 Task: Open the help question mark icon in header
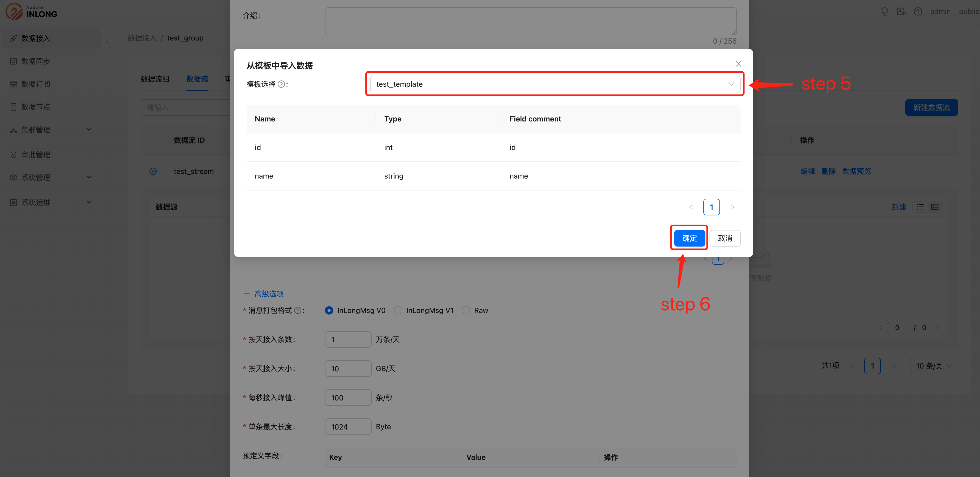point(918,11)
